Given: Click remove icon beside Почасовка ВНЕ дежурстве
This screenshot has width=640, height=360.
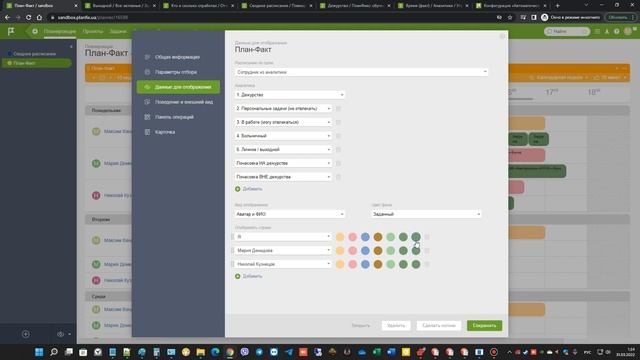Looking at the screenshot, I should point(338,177).
